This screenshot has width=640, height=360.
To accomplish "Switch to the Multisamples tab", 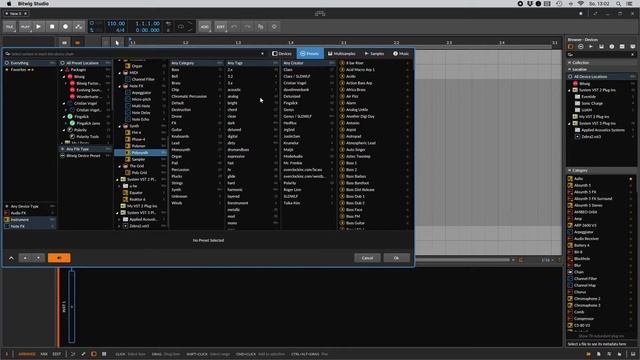I will coord(342,53).
